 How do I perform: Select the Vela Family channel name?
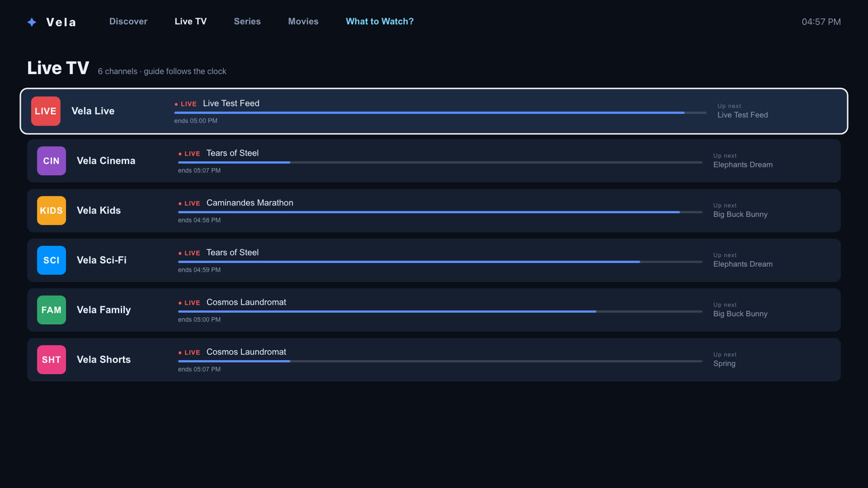[x=104, y=310]
